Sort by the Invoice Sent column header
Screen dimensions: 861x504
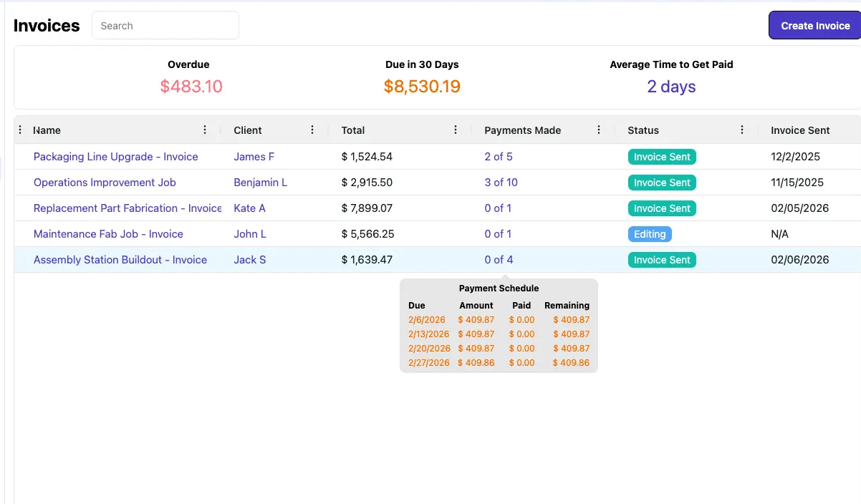tap(800, 130)
